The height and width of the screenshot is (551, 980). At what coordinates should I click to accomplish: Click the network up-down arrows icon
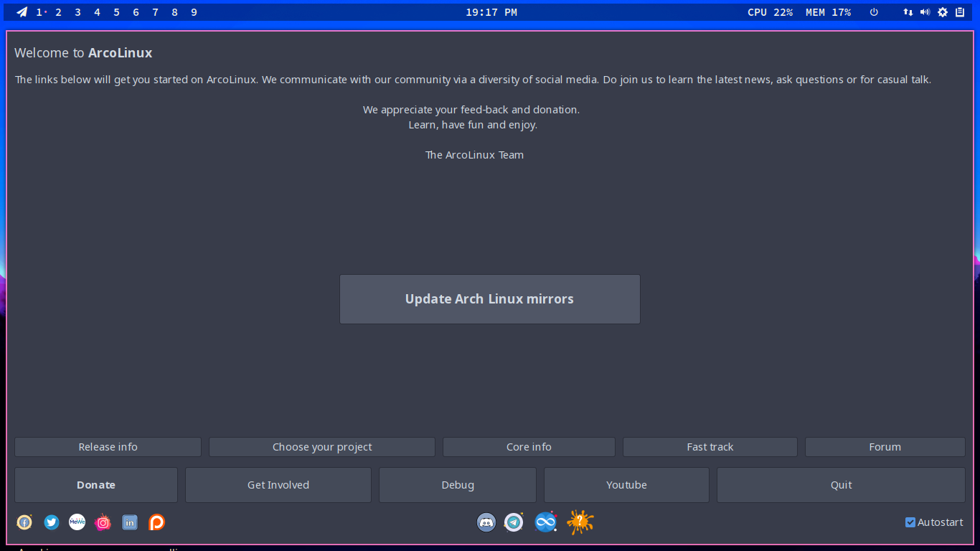[908, 12]
